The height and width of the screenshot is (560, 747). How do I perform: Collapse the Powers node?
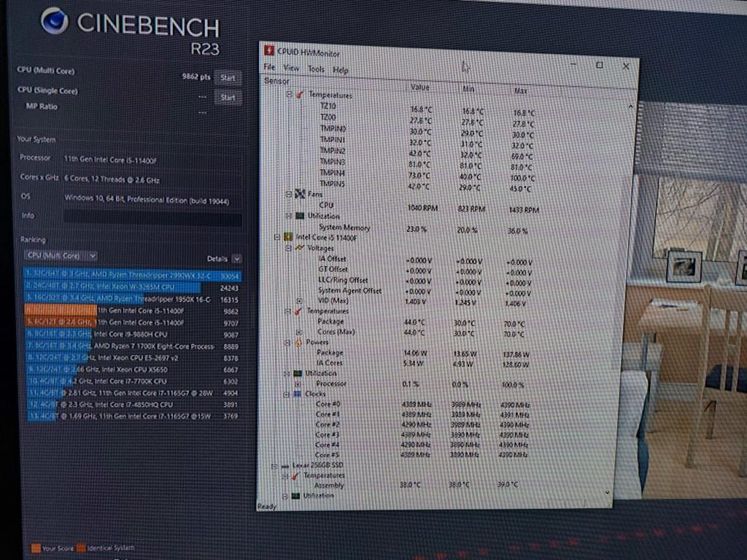pos(287,343)
